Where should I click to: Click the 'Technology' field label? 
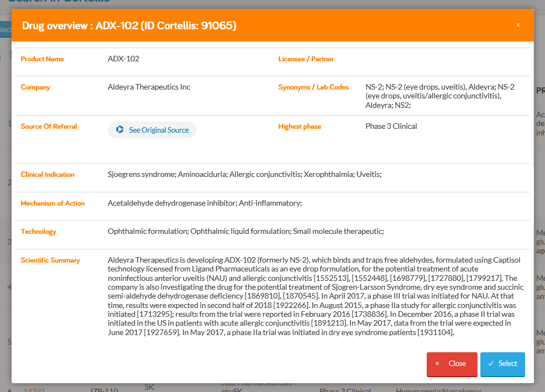coord(39,232)
